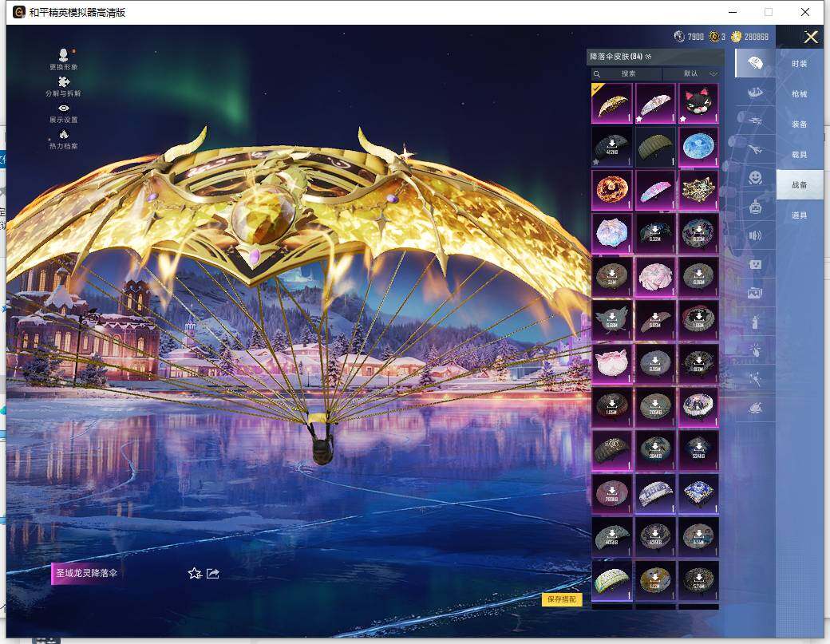This screenshot has width=830, height=644.
Task: Open the 更换形象 change-avatar icon
Action: click(64, 55)
